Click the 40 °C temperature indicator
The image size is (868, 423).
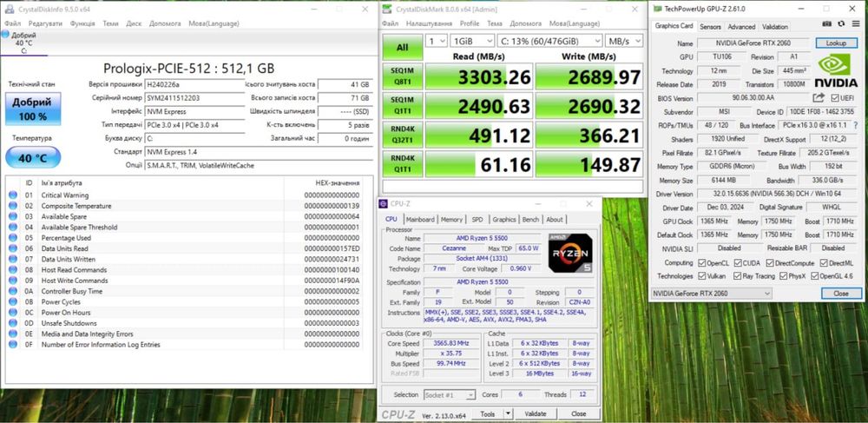[33, 158]
